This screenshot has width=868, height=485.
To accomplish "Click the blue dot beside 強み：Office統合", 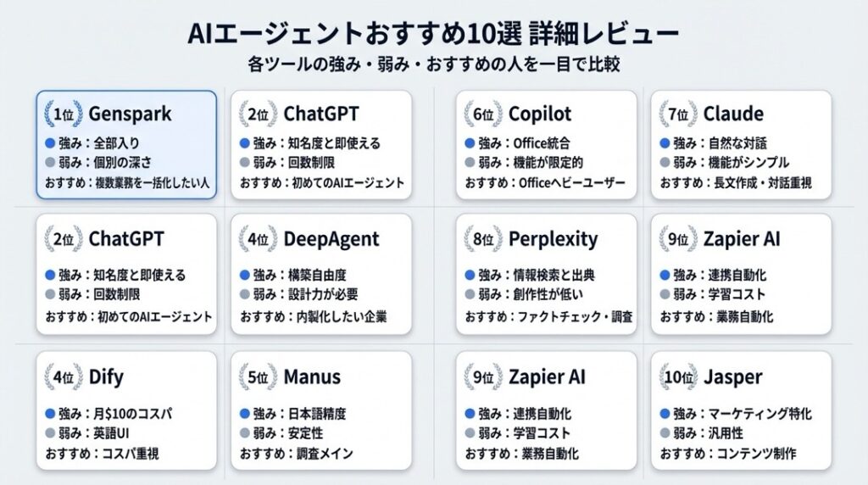I will (x=470, y=143).
